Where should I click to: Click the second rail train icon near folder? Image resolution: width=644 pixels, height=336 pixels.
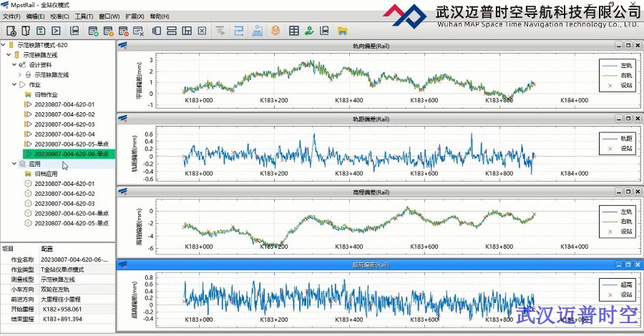click(324, 31)
